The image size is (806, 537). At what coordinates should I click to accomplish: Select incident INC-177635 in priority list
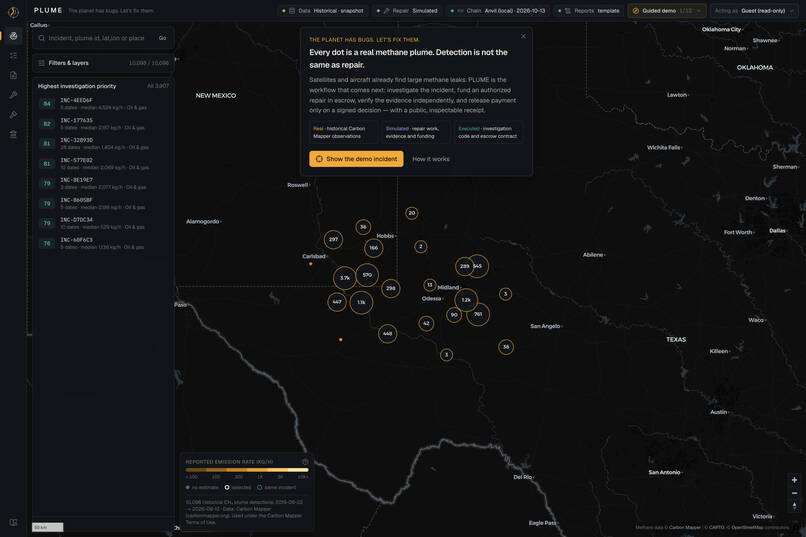coord(103,124)
